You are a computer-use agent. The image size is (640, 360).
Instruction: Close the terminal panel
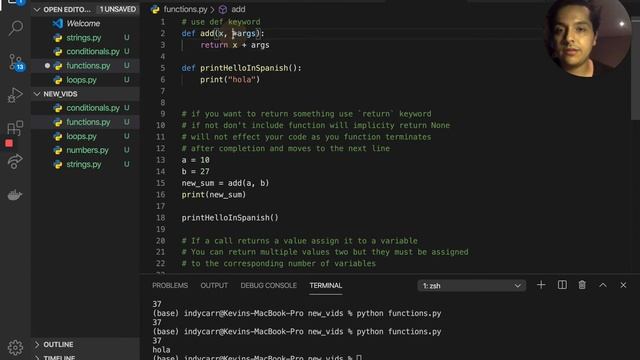[x=623, y=285]
